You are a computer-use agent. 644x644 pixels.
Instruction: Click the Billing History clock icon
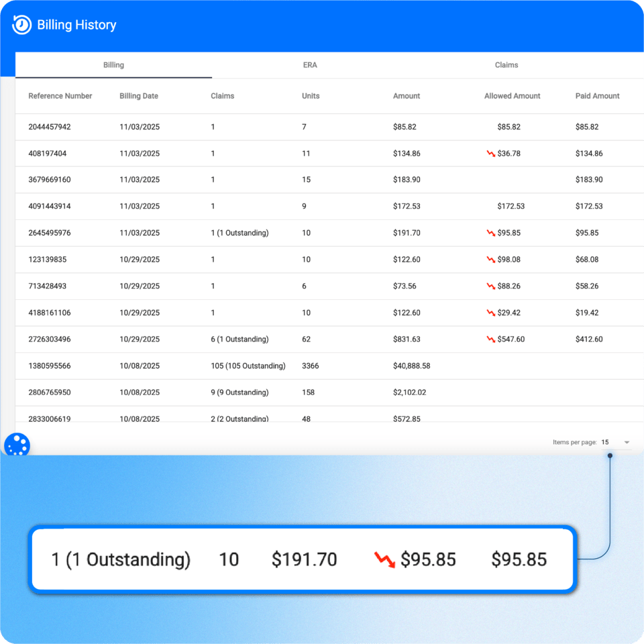(x=20, y=24)
